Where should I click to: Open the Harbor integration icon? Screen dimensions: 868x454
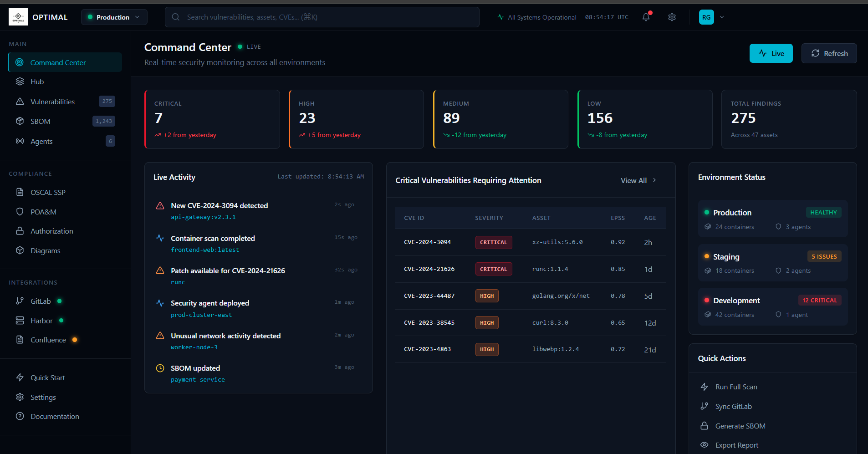coord(20,321)
